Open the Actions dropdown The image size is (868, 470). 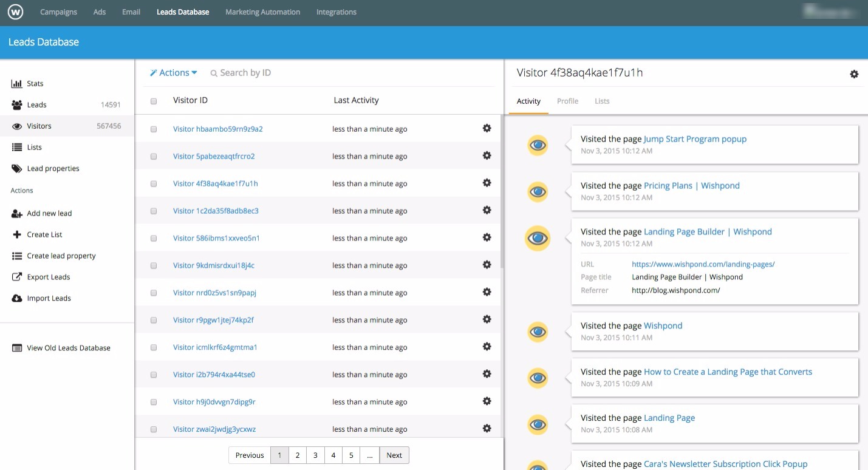click(x=174, y=73)
